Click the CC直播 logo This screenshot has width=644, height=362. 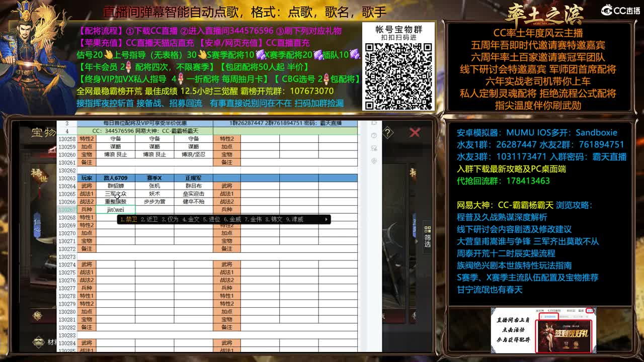(x=620, y=10)
